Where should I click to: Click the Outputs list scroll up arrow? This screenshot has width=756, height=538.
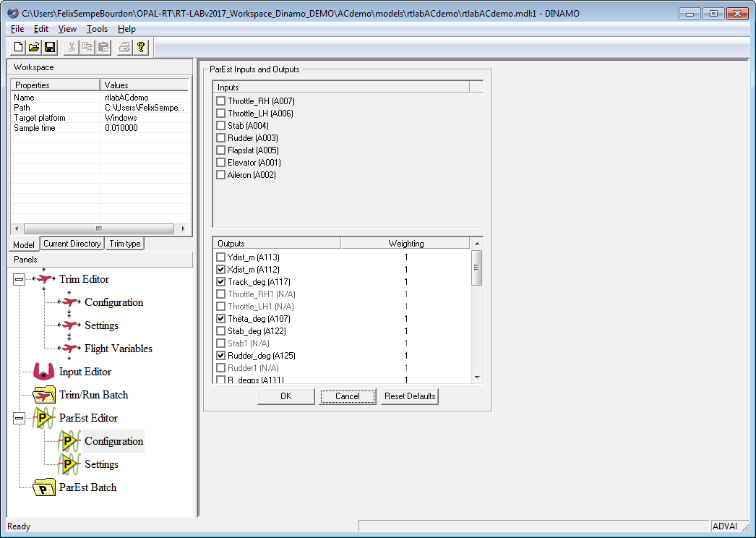pos(477,244)
